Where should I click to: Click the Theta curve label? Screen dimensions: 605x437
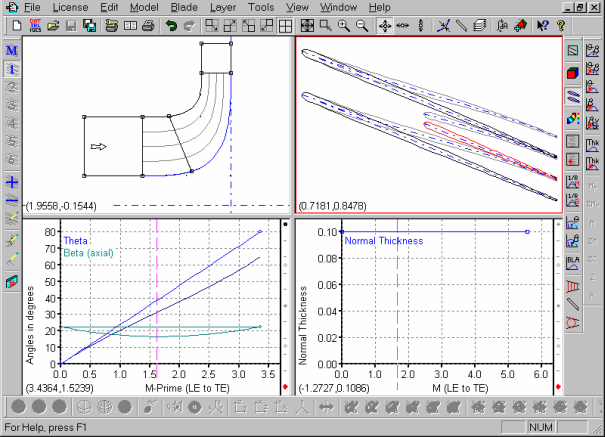[x=76, y=241]
